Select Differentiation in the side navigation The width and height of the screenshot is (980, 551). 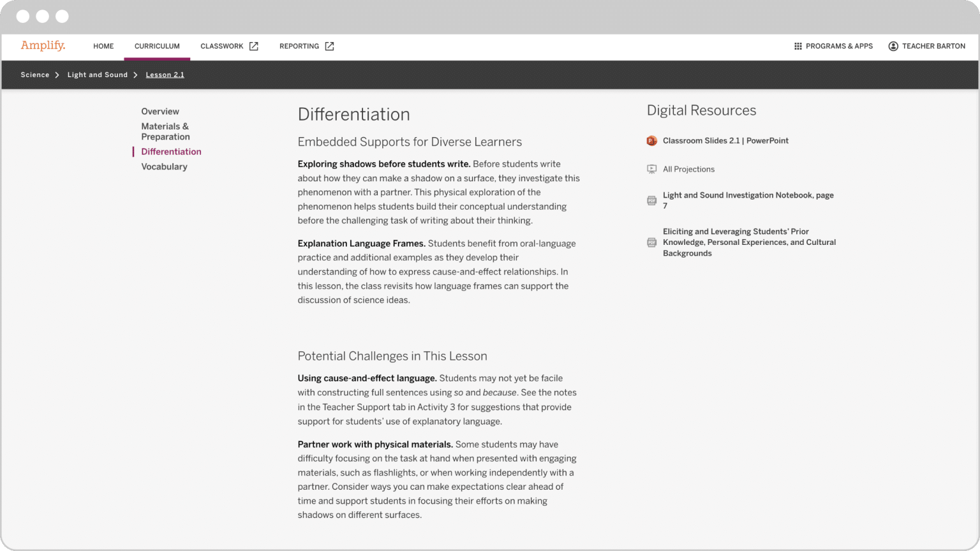pos(171,152)
